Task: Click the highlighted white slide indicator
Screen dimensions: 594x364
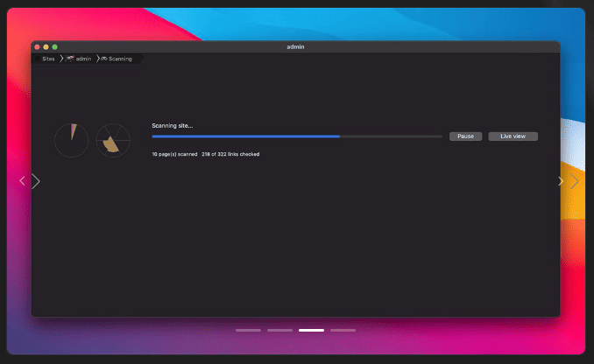Action: 311,331
